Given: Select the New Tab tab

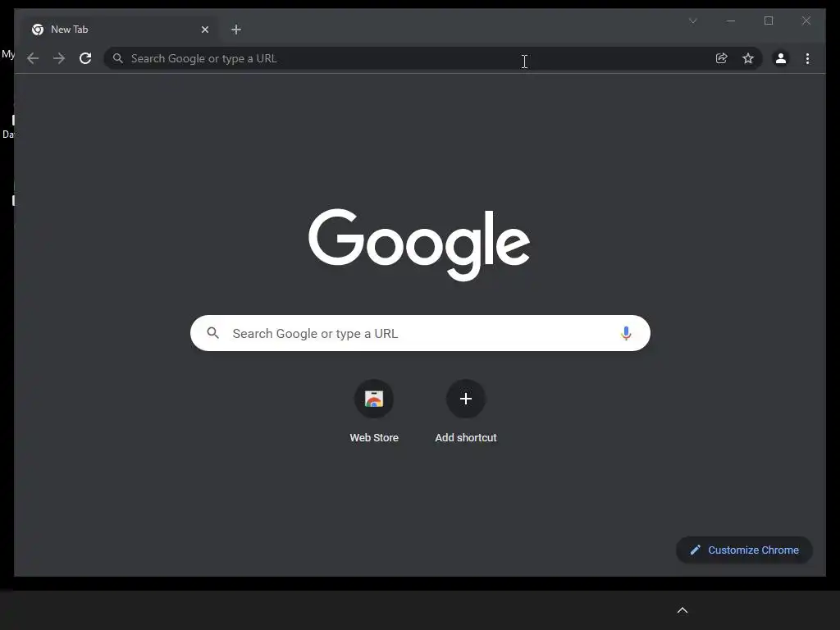Looking at the screenshot, I should click(x=119, y=30).
